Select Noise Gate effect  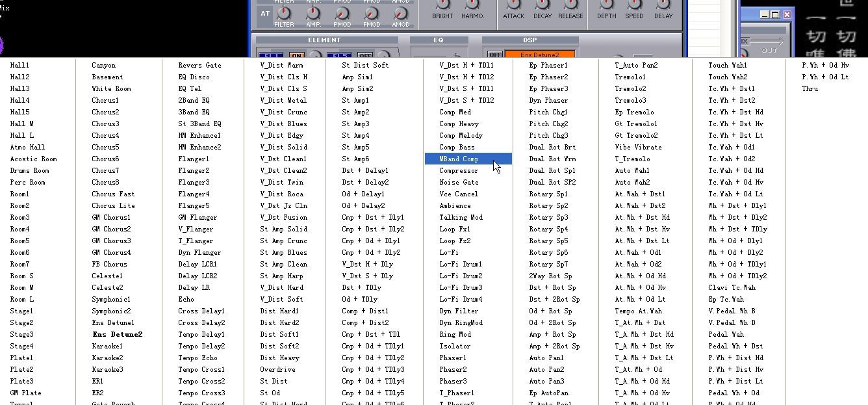[x=459, y=182]
